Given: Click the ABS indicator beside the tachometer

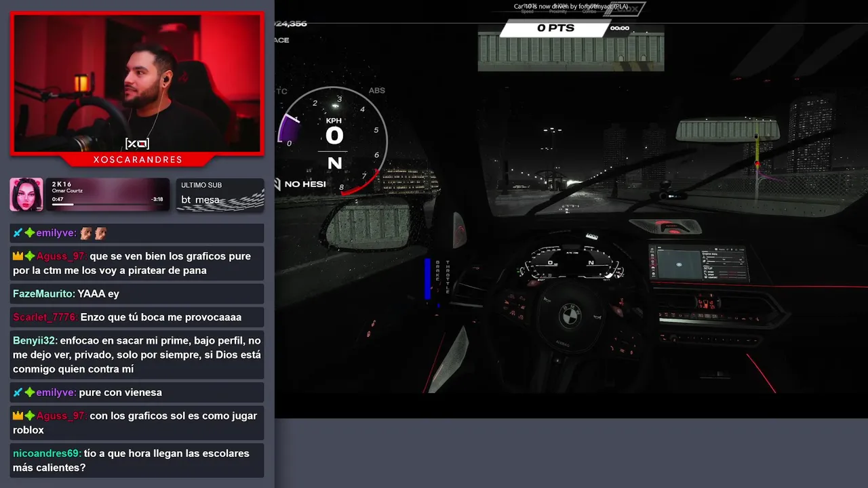Looking at the screenshot, I should click(x=376, y=90).
